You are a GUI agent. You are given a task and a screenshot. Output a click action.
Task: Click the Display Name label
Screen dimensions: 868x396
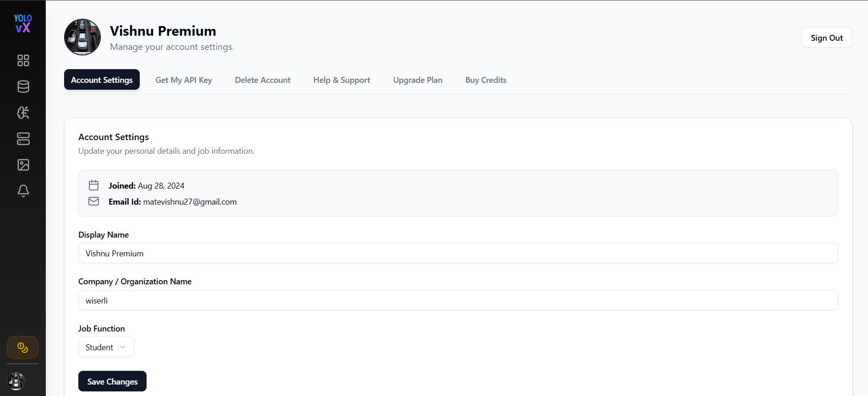click(104, 235)
